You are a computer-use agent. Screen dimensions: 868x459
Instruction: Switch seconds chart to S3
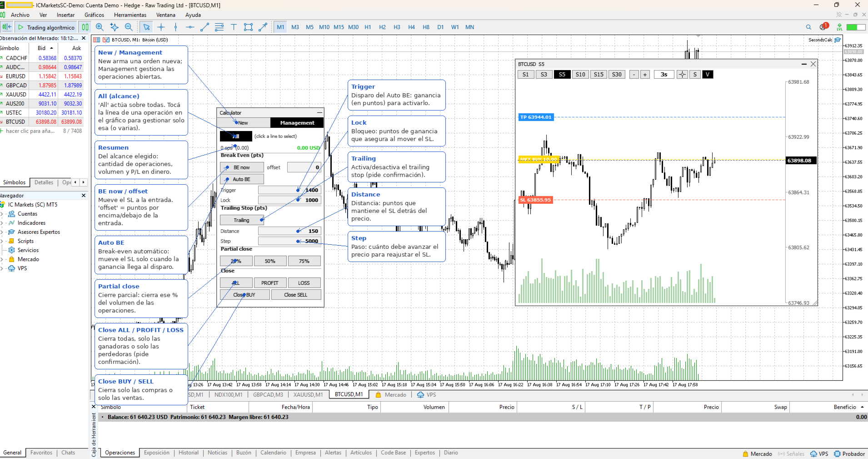(x=544, y=75)
